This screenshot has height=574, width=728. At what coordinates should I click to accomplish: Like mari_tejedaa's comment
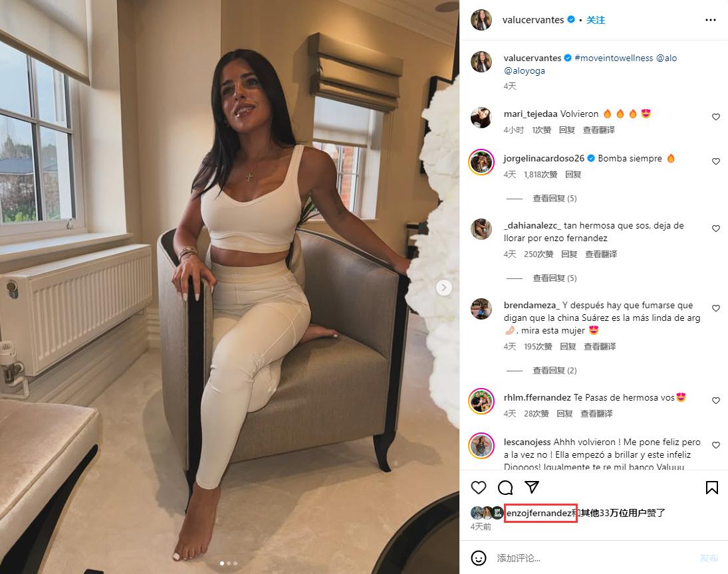click(x=716, y=117)
